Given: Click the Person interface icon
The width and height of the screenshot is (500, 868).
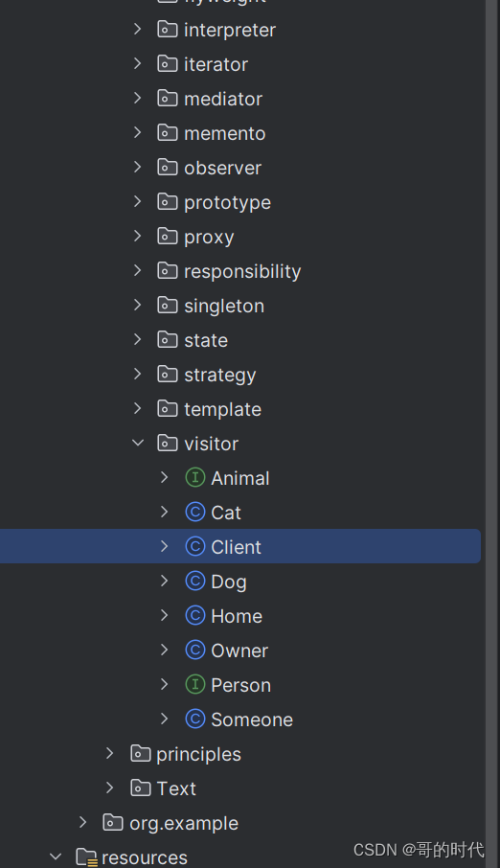Looking at the screenshot, I should pos(194,685).
